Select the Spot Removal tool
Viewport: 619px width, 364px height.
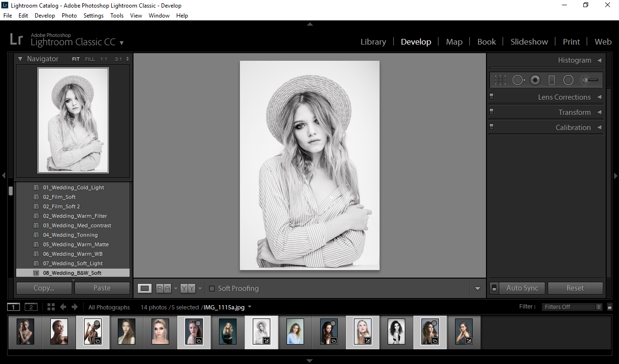click(x=519, y=80)
